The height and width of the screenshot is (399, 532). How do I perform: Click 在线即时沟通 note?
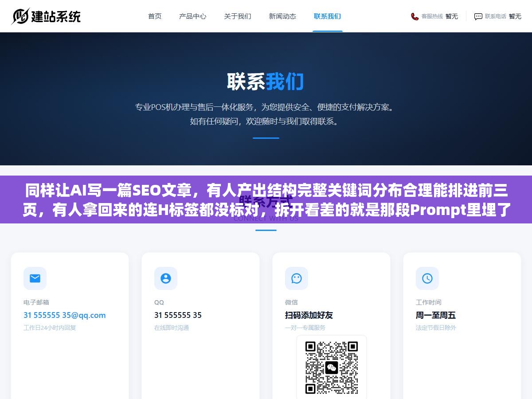click(x=172, y=328)
